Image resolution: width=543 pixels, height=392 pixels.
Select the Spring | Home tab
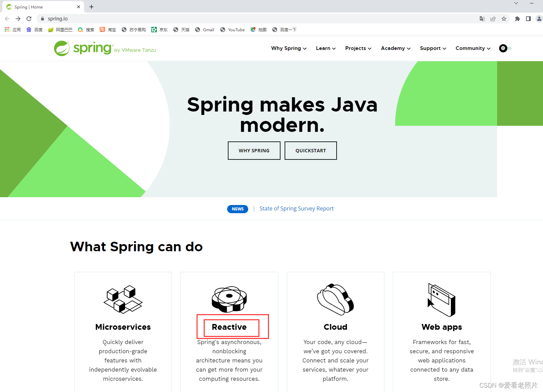coord(43,7)
